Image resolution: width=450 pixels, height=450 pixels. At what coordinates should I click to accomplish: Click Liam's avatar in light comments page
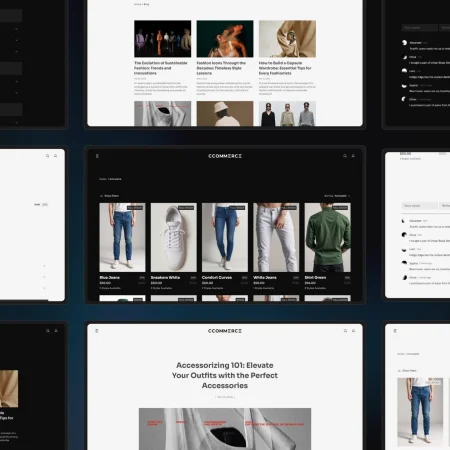(404, 249)
